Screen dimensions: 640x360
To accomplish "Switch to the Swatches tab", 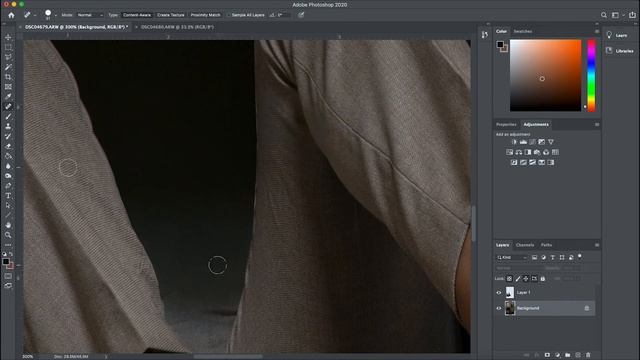I will point(523,31).
